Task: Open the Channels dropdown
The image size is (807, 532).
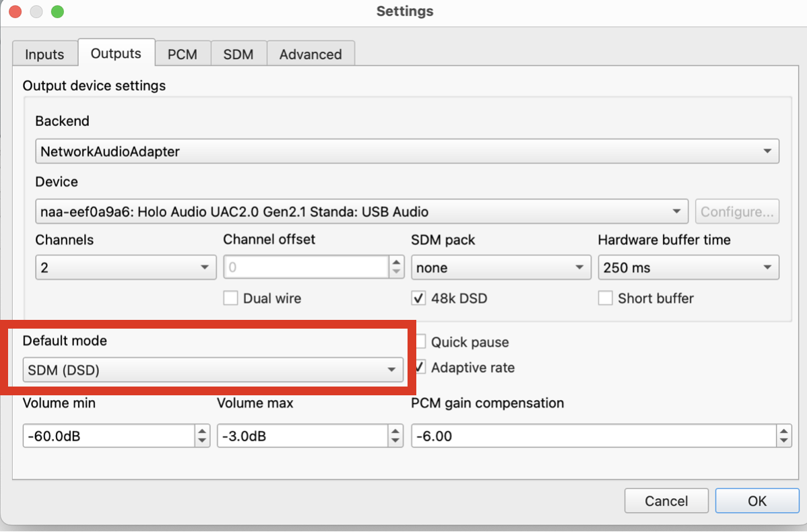Action: (125, 267)
